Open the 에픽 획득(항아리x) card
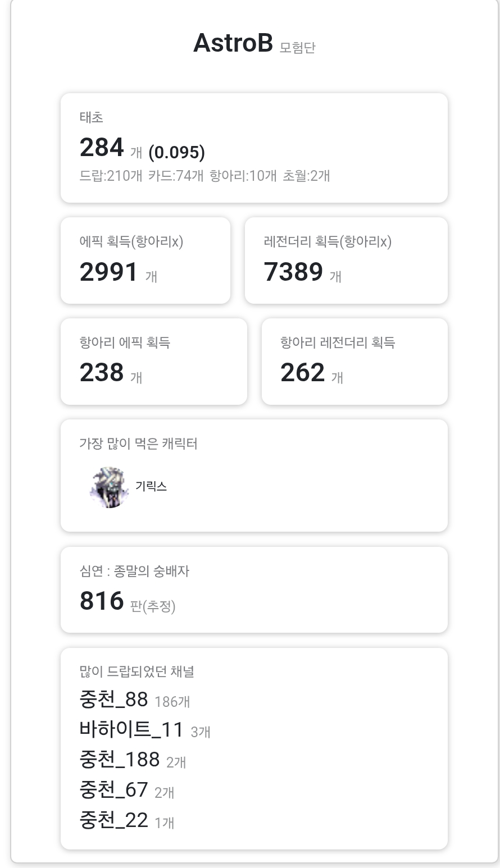This screenshot has width=500, height=868. coord(146,261)
